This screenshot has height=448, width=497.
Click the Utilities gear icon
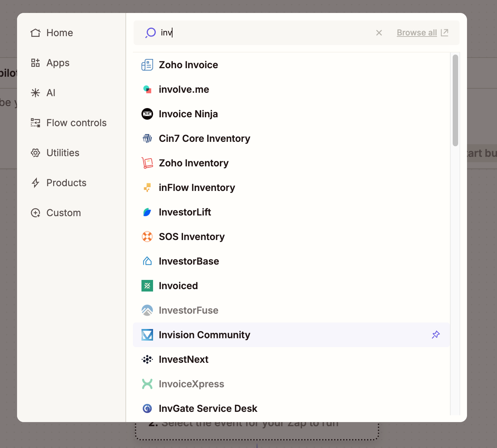click(35, 153)
